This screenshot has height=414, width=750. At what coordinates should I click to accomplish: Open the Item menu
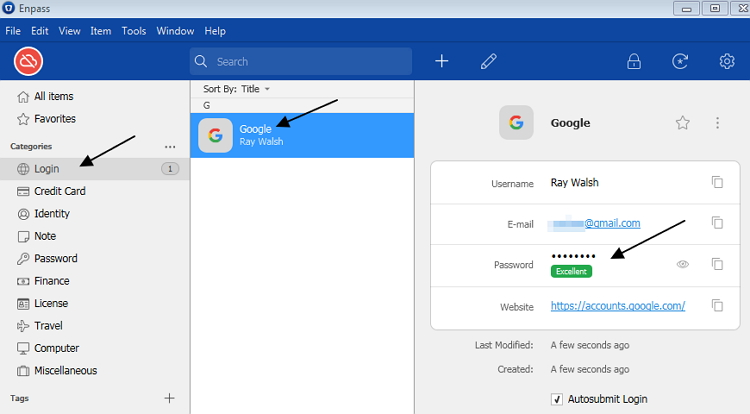pos(100,31)
